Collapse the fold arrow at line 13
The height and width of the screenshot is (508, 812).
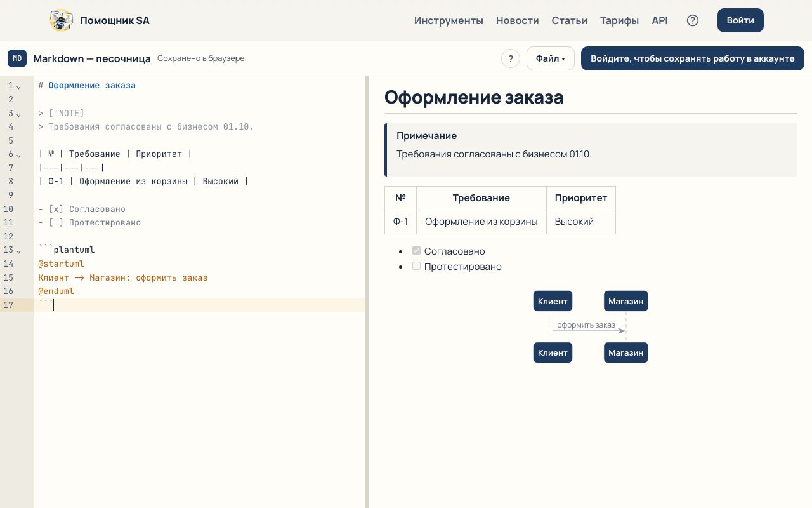[x=18, y=251]
